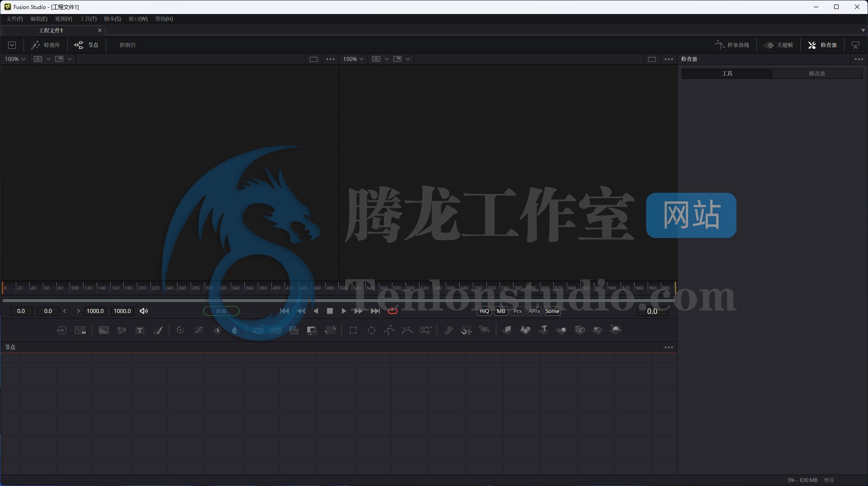This screenshot has width=868, height=486.
Task: Expand right viewer A buffer dropdown
Action: pyautogui.click(x=387, y=59)
